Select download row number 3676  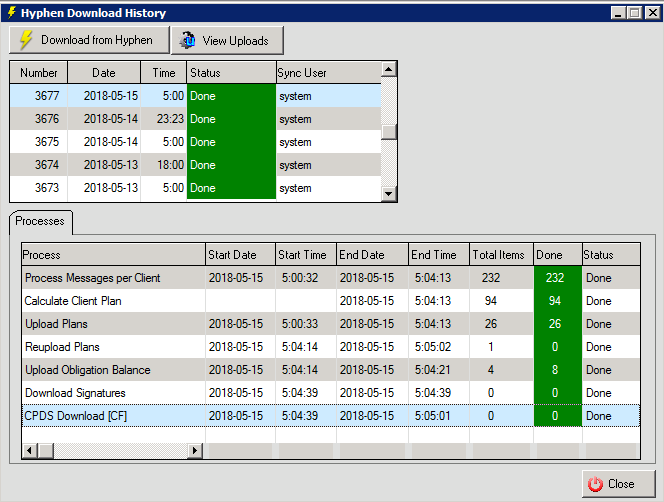(196, 119)
